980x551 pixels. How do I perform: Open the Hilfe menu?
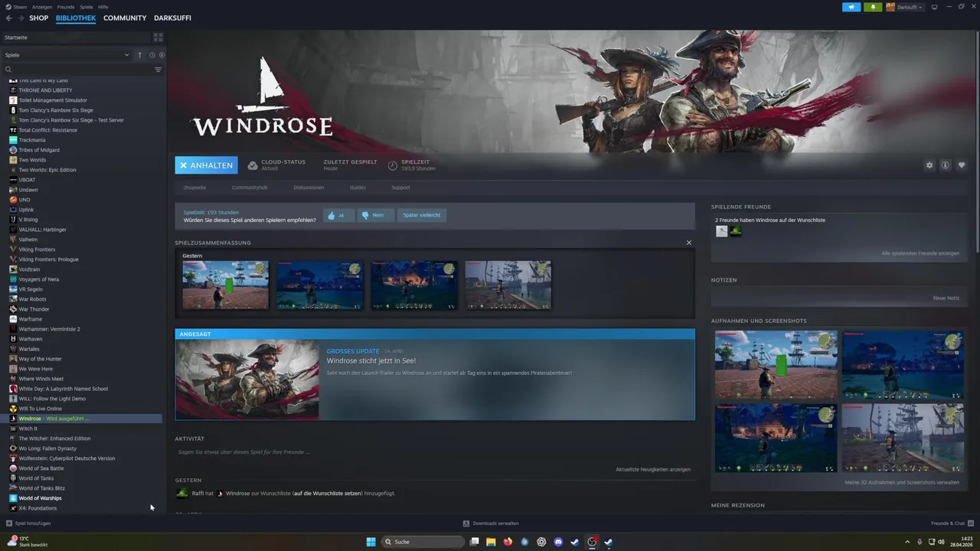[x=103, y=7]
